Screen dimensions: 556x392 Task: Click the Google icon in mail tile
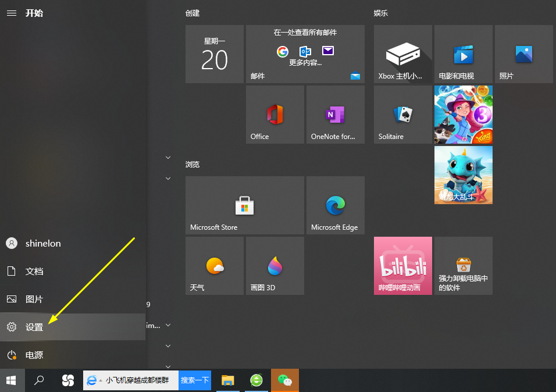tap(283, 52)
